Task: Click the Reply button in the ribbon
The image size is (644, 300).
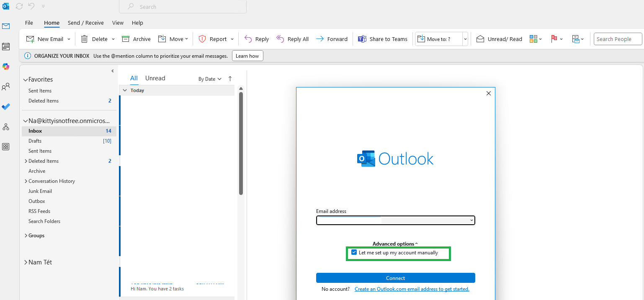Action: [257, 39]
